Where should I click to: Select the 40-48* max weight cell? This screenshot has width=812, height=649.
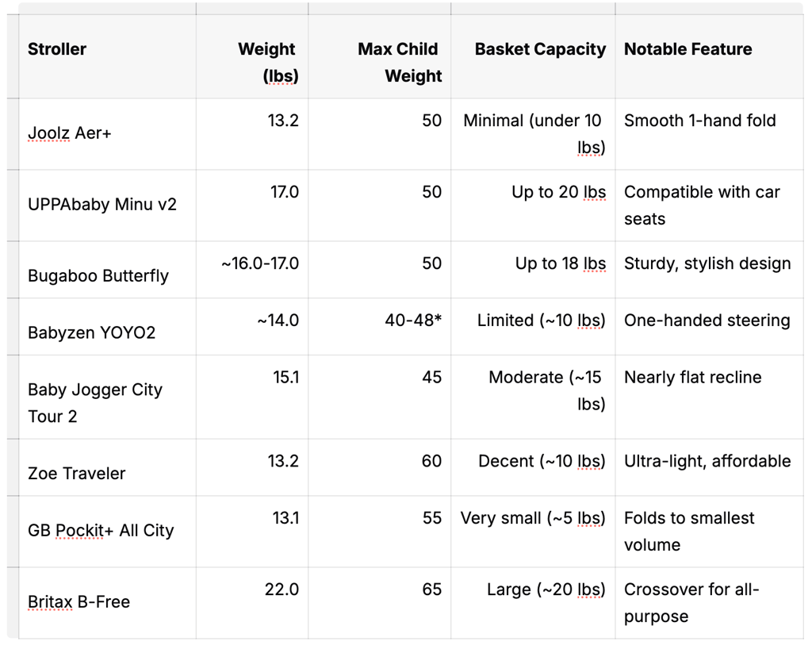pos(380,326)
